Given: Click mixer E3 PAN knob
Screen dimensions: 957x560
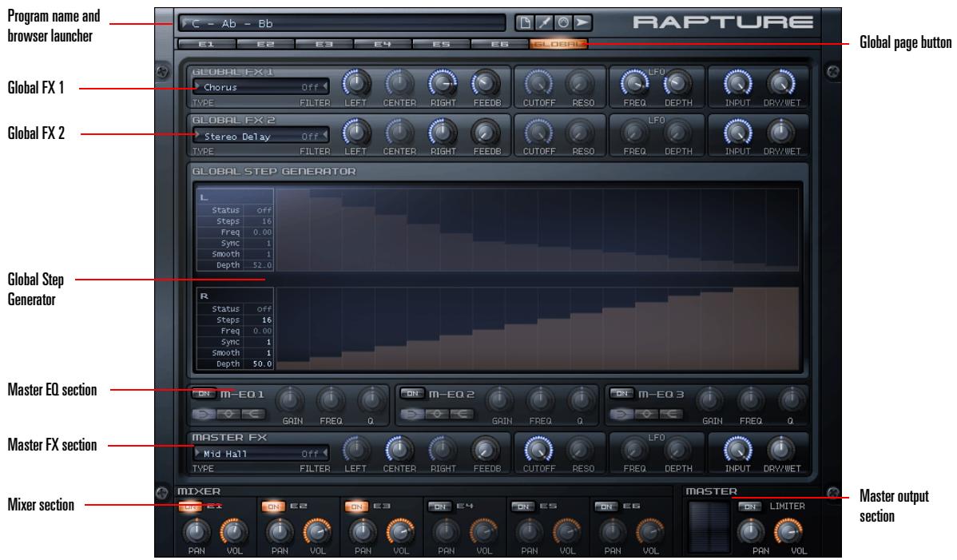Looking at the screenshot, I should pyautogui.click(x=363, y=532).
